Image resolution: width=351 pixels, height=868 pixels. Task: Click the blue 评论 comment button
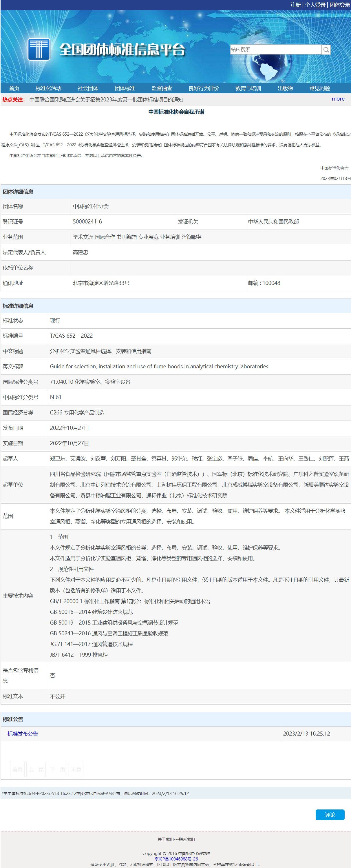point(330,814)
